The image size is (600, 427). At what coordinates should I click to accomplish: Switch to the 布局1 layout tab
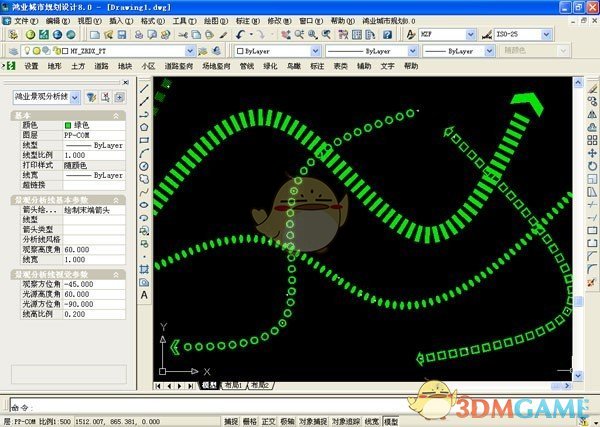coord(233,385)
